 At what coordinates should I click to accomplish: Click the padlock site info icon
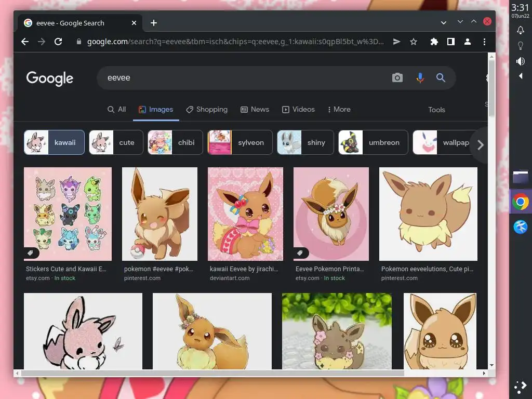point(79,42)
